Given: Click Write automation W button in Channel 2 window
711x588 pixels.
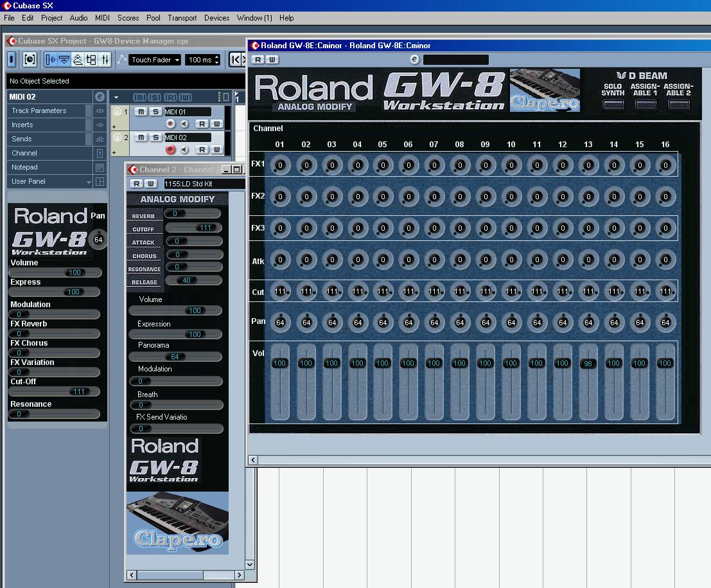Looking at the screenshot, I should pyautogui.click(x=150, y=184).
